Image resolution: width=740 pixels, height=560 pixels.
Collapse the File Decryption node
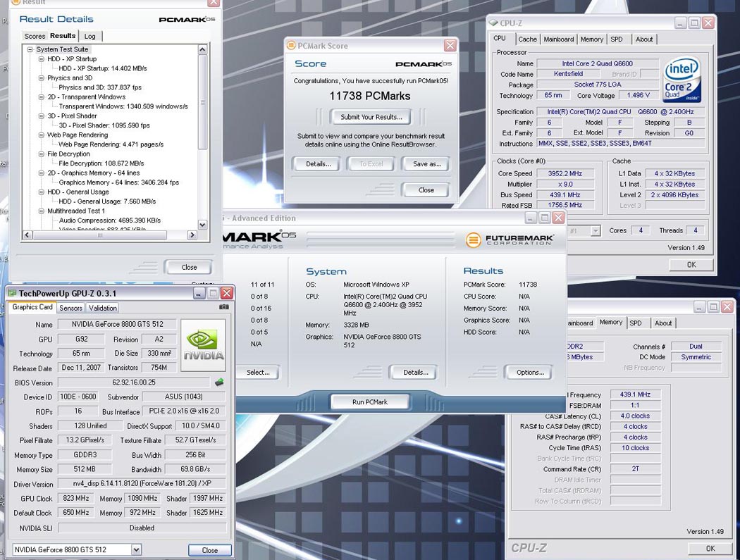[41, 154]
